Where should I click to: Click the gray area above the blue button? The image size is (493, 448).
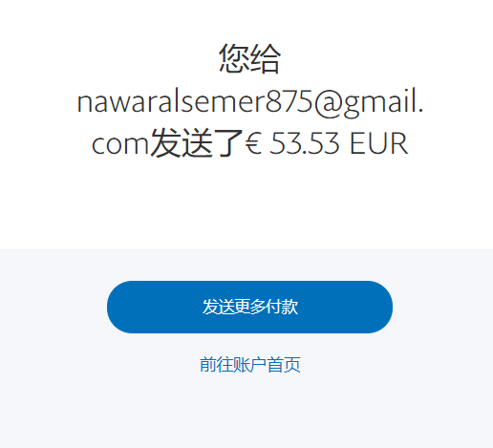pos(249,265)
